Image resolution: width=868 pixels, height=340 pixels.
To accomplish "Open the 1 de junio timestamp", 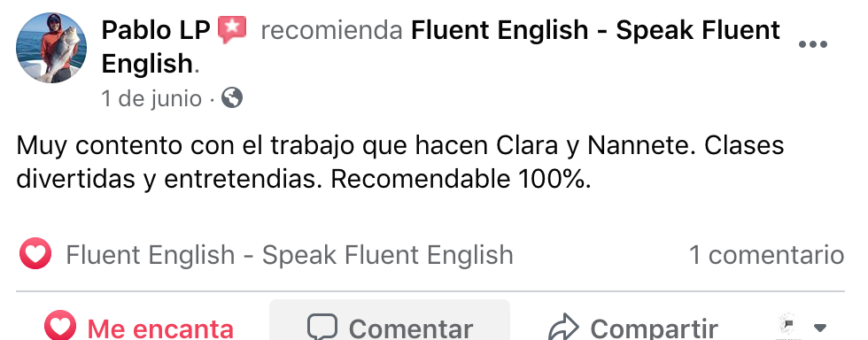I will point(151,98).
